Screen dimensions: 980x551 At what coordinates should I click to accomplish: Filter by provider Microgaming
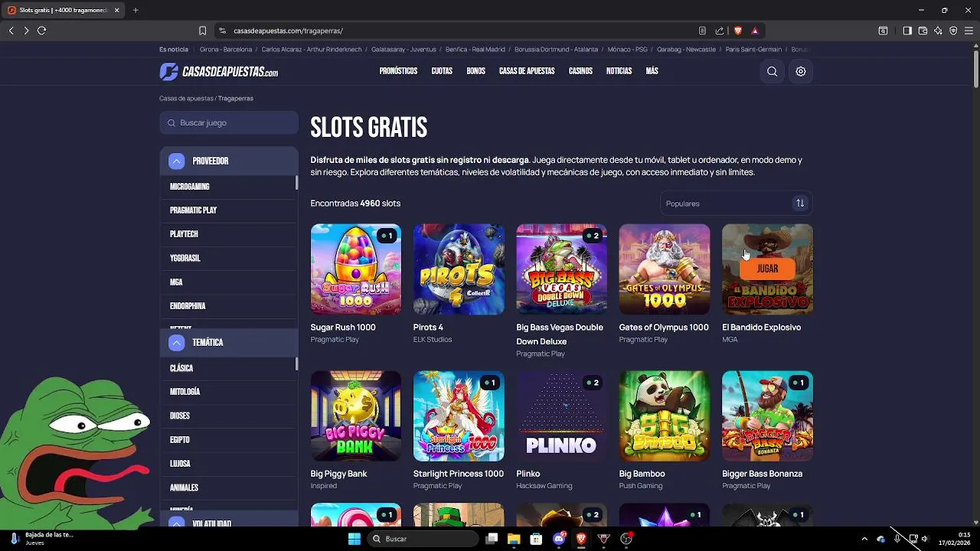190,187
